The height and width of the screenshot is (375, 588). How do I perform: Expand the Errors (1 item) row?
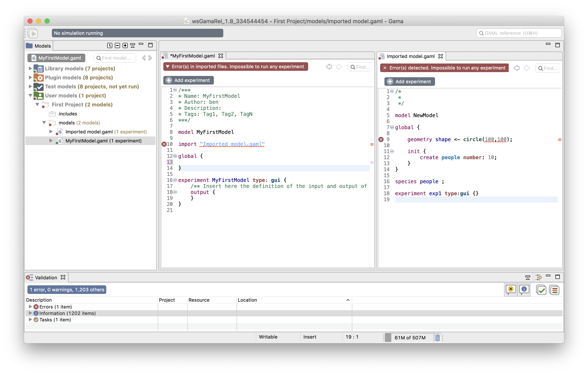click(30, 307)
